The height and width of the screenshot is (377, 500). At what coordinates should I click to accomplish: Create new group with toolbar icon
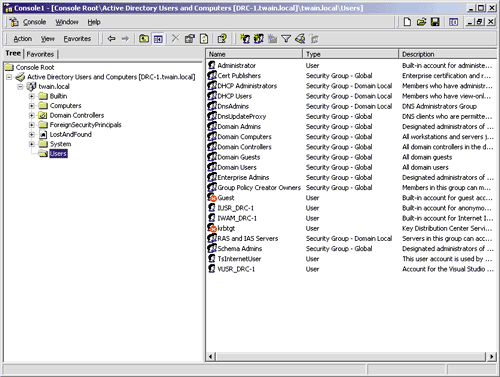[x=259, y=39]
